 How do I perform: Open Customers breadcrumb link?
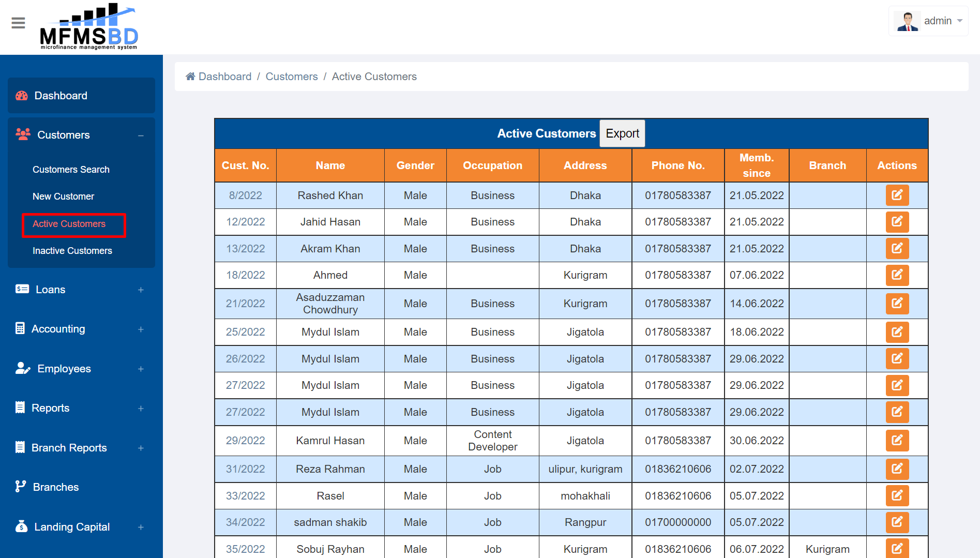292,77
